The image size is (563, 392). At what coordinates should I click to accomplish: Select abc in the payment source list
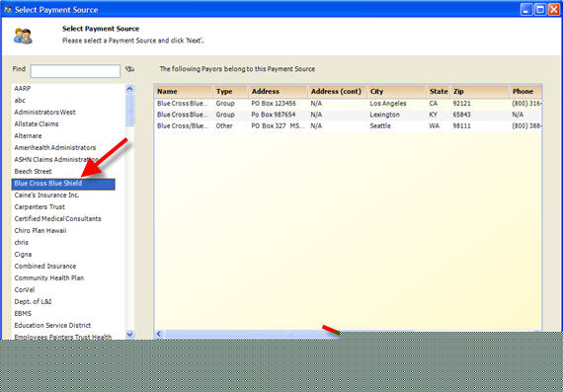pos(20,100)
